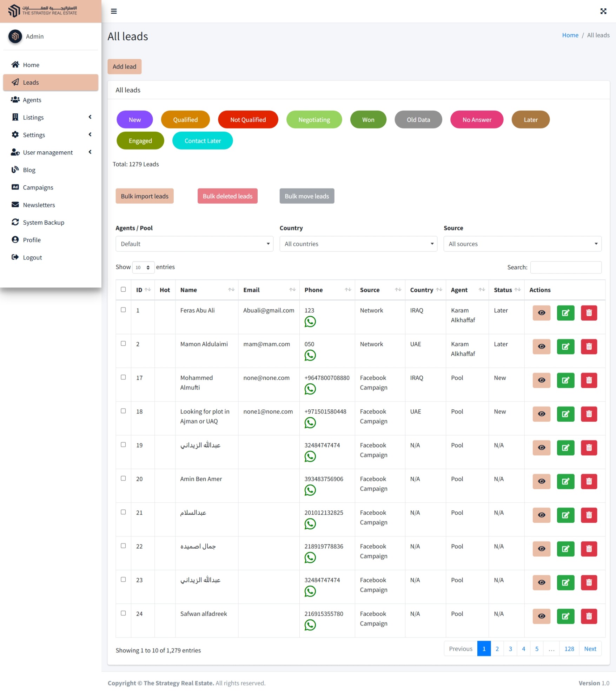
Task: Click the fullscreen expand icon
Action: (x=603, y=11)
